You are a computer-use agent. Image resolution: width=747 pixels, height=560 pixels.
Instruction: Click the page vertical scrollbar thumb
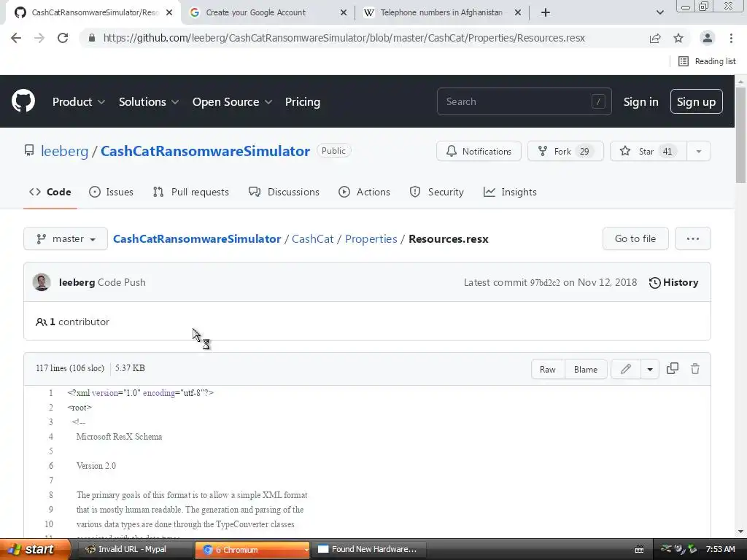point(740,134)
